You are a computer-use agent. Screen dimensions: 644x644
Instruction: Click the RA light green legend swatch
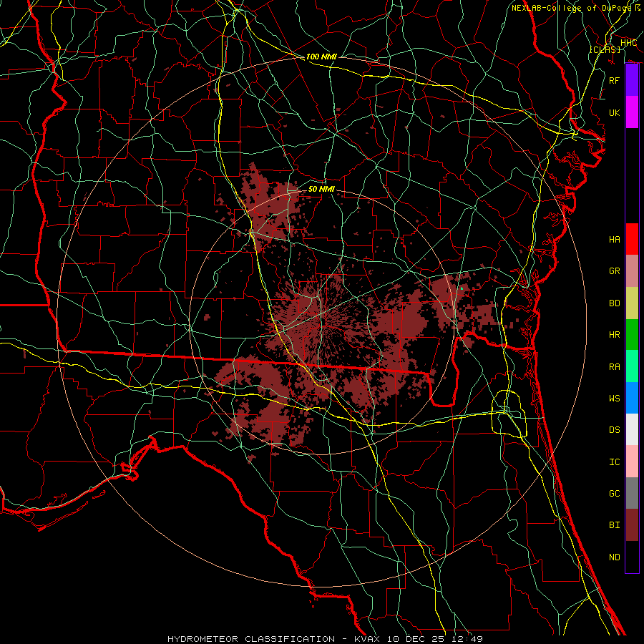pyautogui.click(x=632, y=366)
